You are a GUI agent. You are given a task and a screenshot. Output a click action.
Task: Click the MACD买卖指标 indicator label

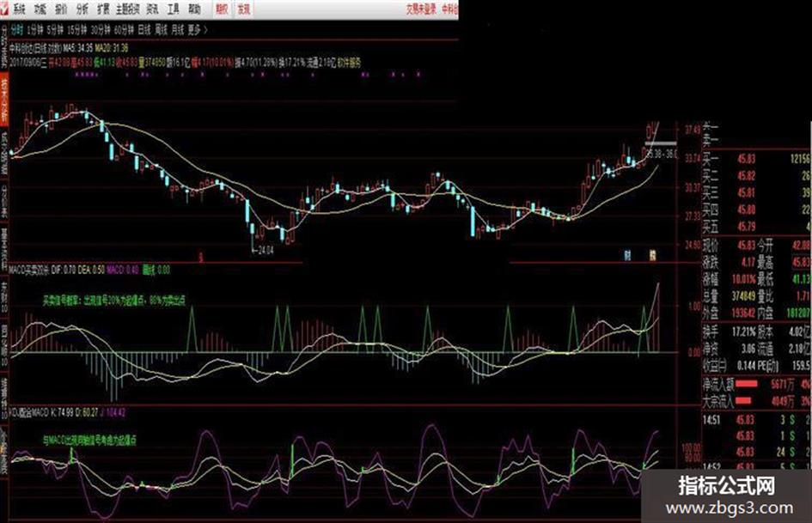[29, 270]
